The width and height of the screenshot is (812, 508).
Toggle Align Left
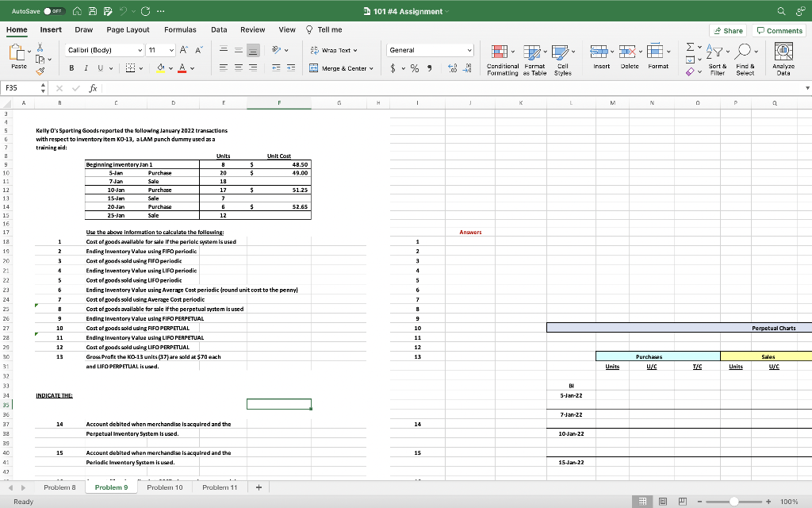(223, 68)
